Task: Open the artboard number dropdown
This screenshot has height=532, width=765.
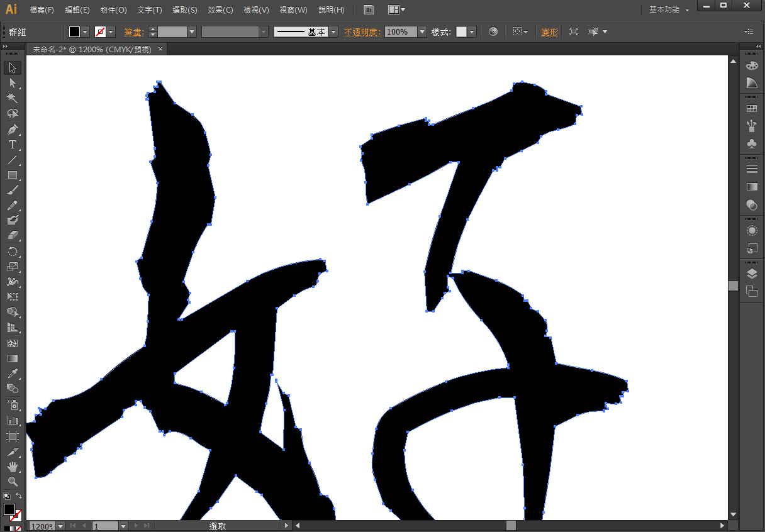Action: [x=123, y=526]
